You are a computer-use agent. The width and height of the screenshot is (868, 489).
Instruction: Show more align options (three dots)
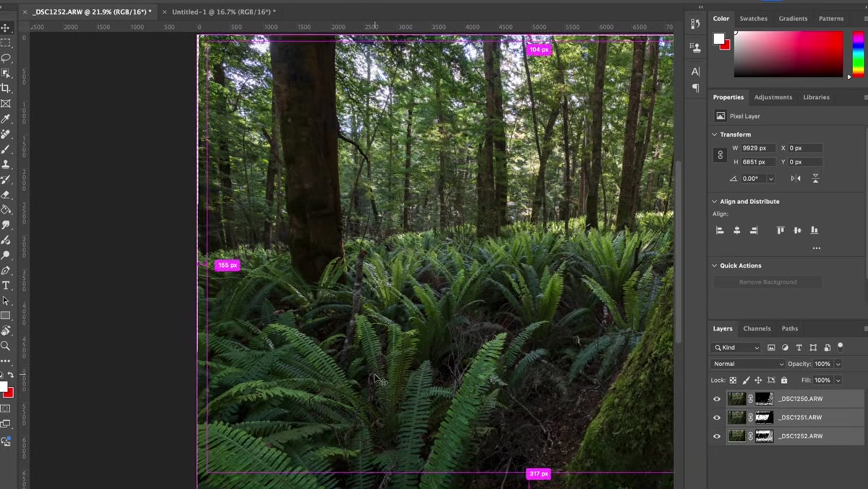point(817,248)
